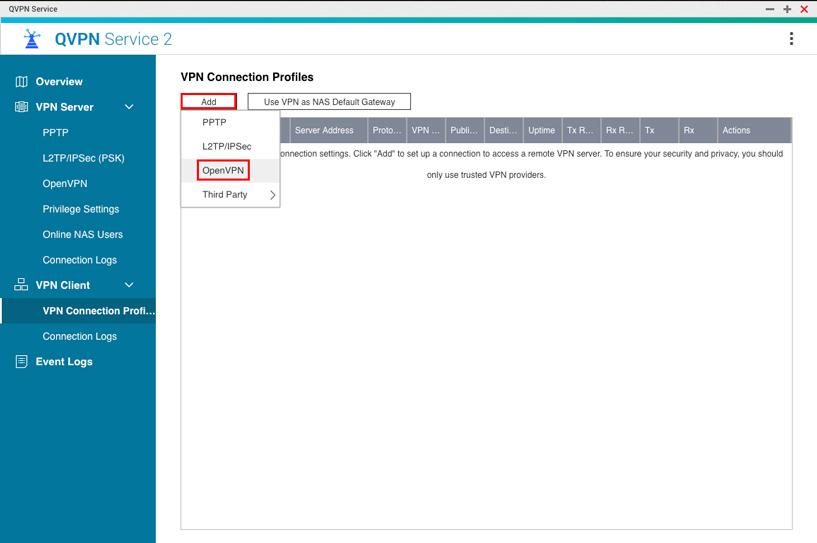This screenshot has width=817, height=543.
Task: Click the QVPN Service 2 title text
Action: tap(113, 39)
